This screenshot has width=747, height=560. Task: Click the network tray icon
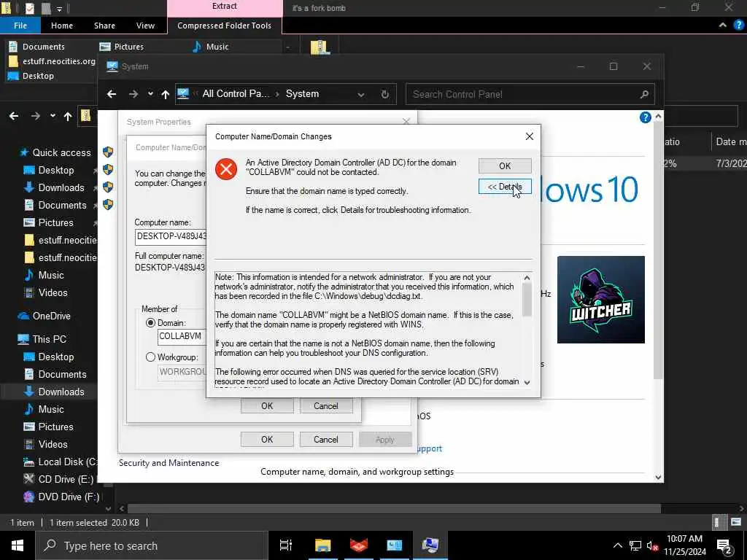pyautogui.click(x=635, y=545)
